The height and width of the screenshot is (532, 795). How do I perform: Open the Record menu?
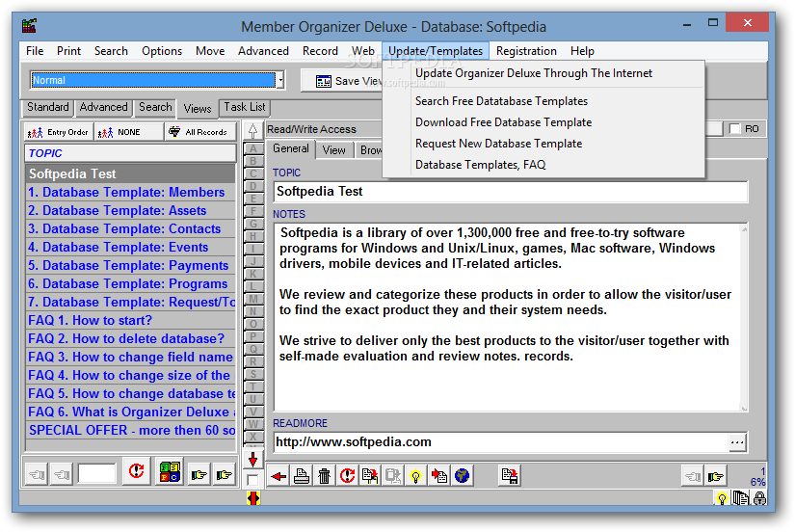tap(320, 51)
